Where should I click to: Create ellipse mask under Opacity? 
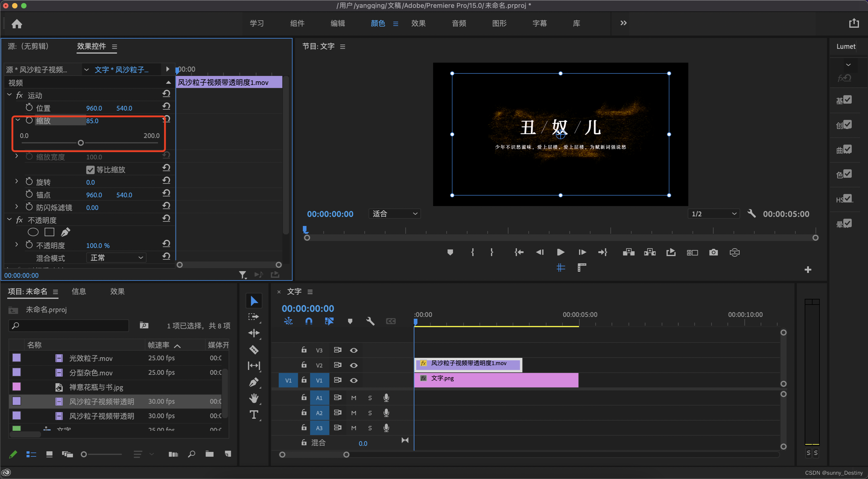(x=33, y=232)
